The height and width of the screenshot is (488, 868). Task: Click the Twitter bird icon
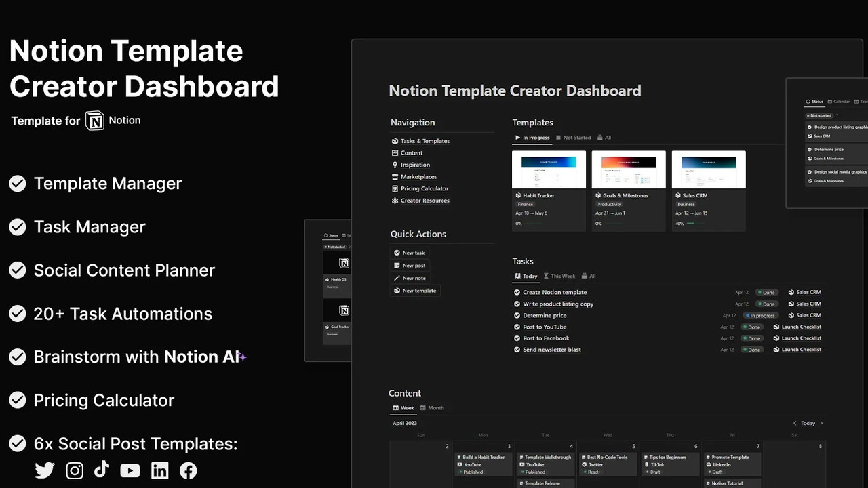(x=45, y=470)
